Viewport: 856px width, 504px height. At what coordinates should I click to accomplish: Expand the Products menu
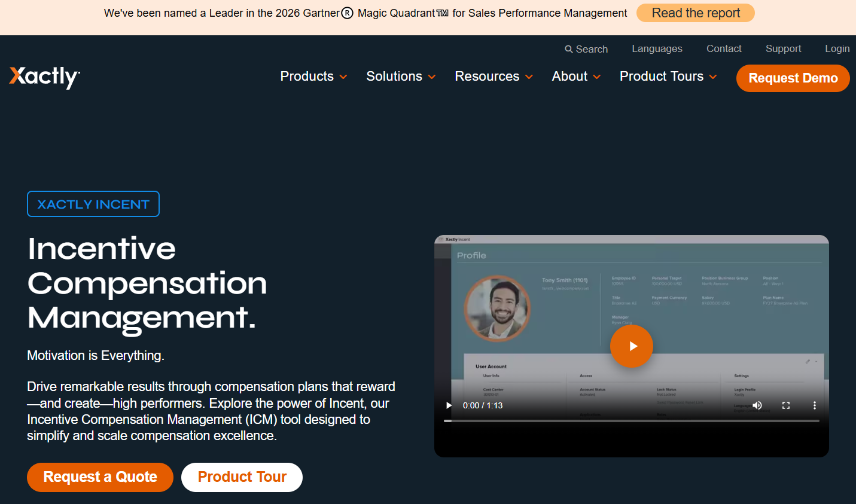click(x=313, y=77)
